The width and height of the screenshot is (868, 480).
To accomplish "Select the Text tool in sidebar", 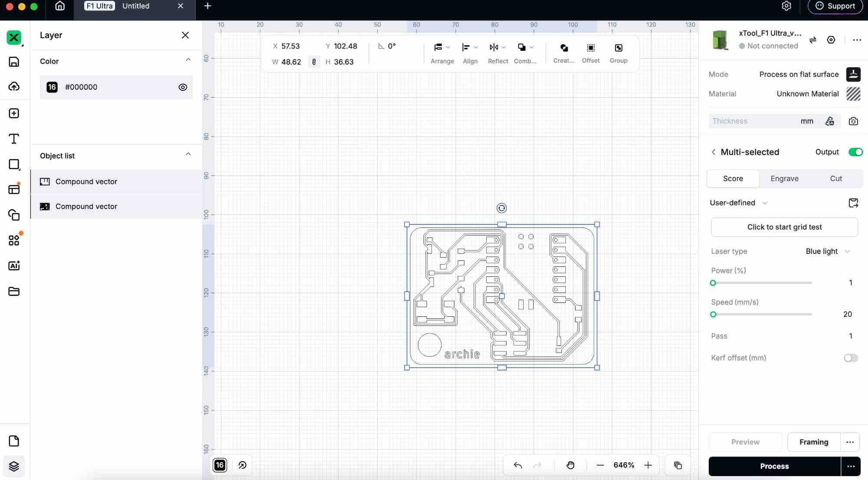I will point(14,139).
